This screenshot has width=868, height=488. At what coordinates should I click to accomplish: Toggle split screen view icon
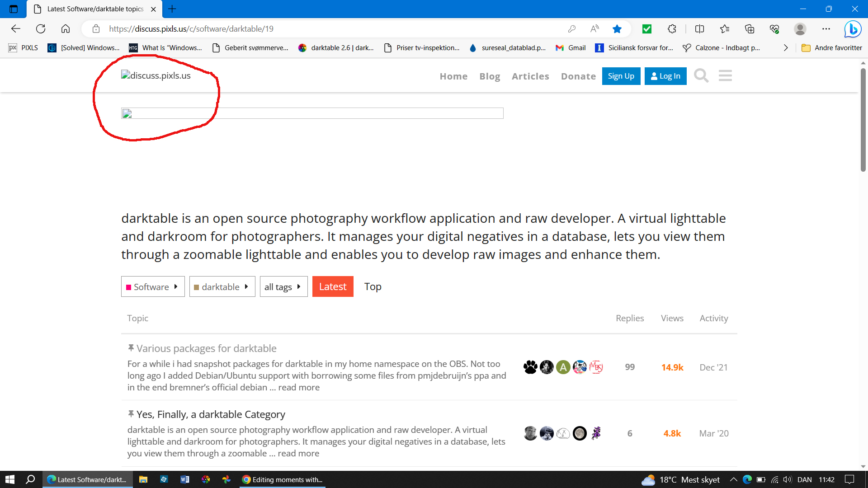(x=699, y=29)
